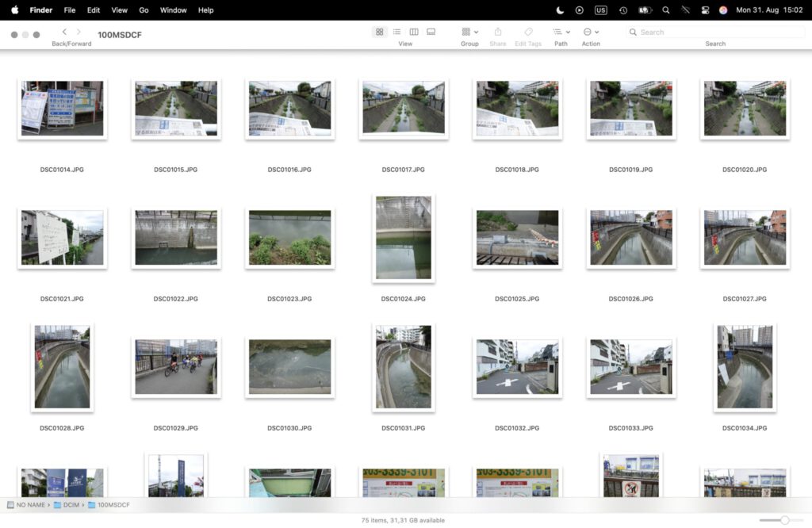
Task: Open Time Machine menu bar icon
Action: [623, 10]
